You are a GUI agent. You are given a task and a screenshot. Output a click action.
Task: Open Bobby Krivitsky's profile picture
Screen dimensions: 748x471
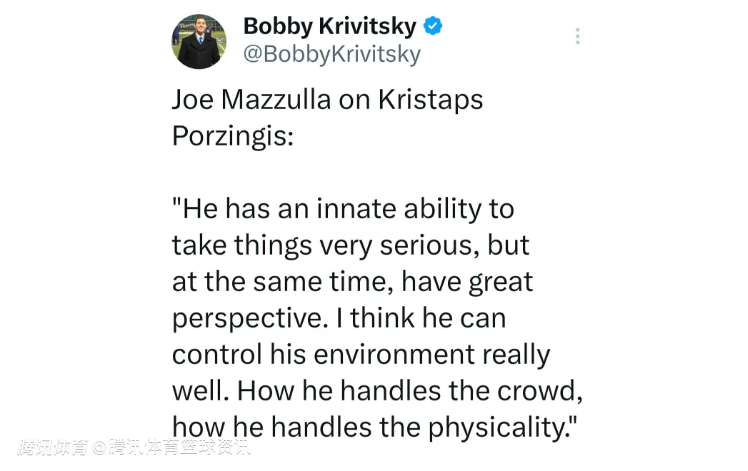point(201,41)
